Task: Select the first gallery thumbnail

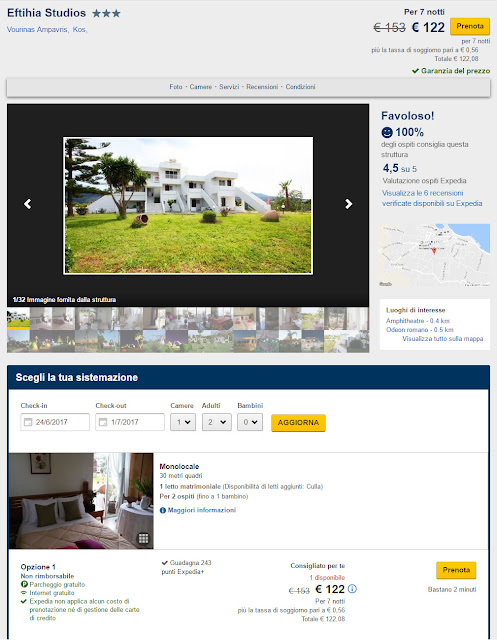Action: click(18, 319)
